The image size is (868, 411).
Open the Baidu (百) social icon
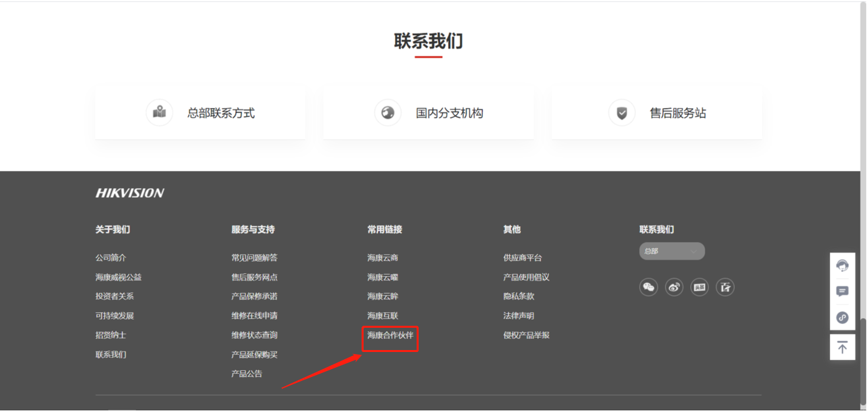725,287
